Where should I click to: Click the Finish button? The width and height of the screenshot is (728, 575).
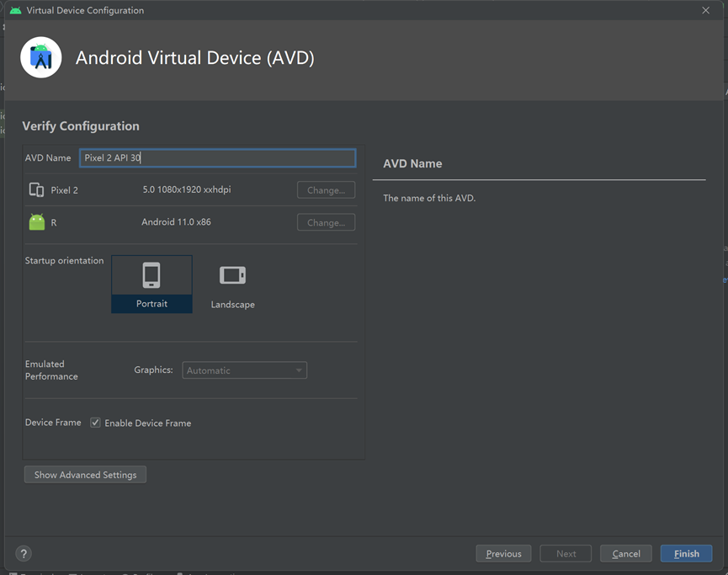point(686,553)
